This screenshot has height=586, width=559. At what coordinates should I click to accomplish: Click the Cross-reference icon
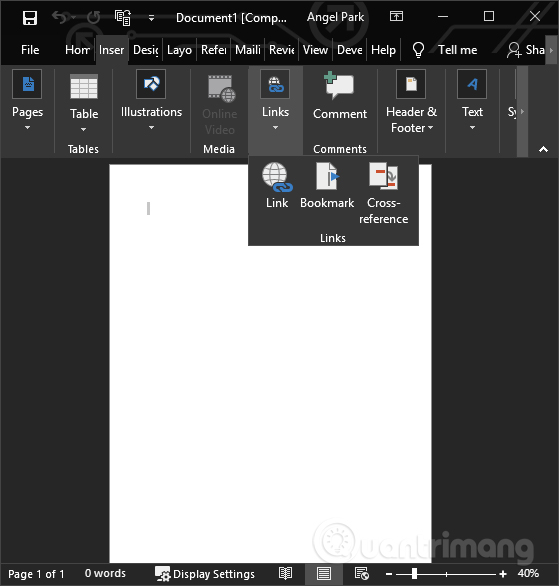383,176
